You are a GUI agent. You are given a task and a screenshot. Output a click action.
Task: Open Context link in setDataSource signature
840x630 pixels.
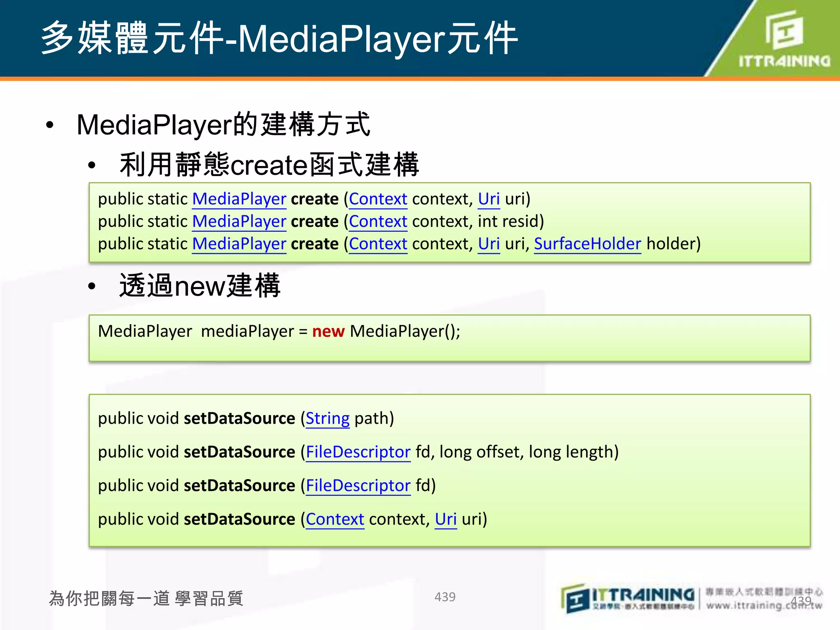pos(335,519)
